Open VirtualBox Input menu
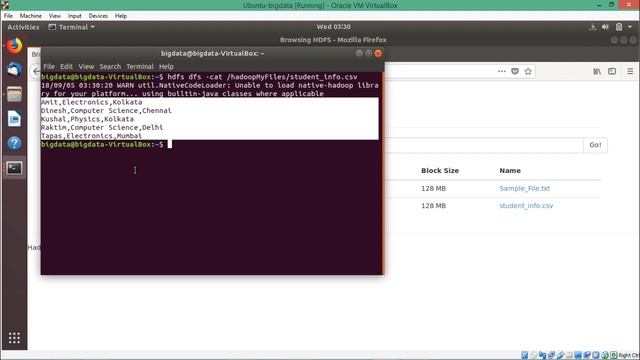The width and height of the screenshot is (640, 360). coord(75,16)
